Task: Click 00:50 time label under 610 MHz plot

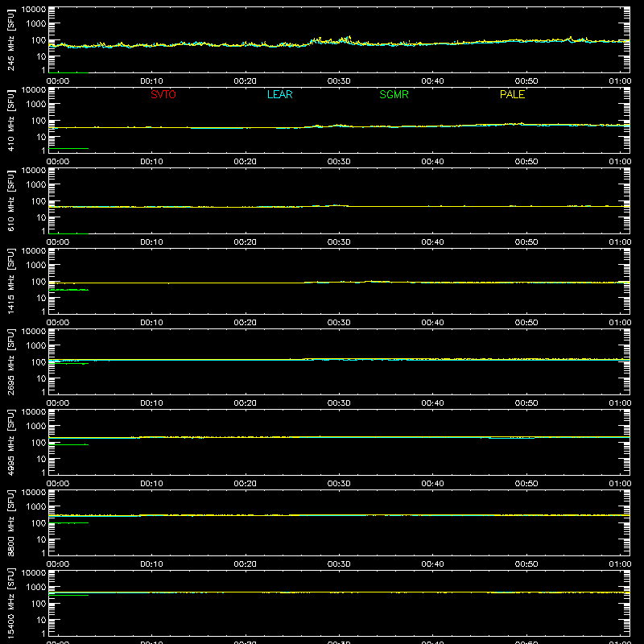Action: click(x=526, y=242)
